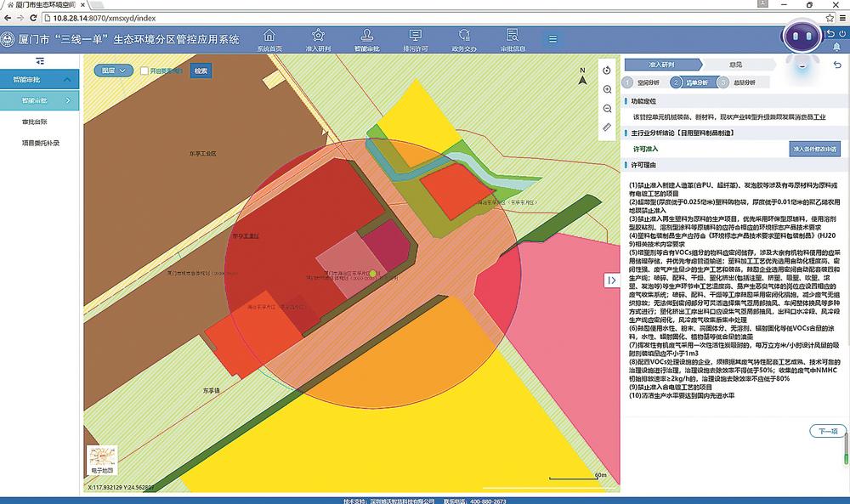Click the map zoom out magnifier icon
This screenshot has height=504, width=850.
click(607, 108)
